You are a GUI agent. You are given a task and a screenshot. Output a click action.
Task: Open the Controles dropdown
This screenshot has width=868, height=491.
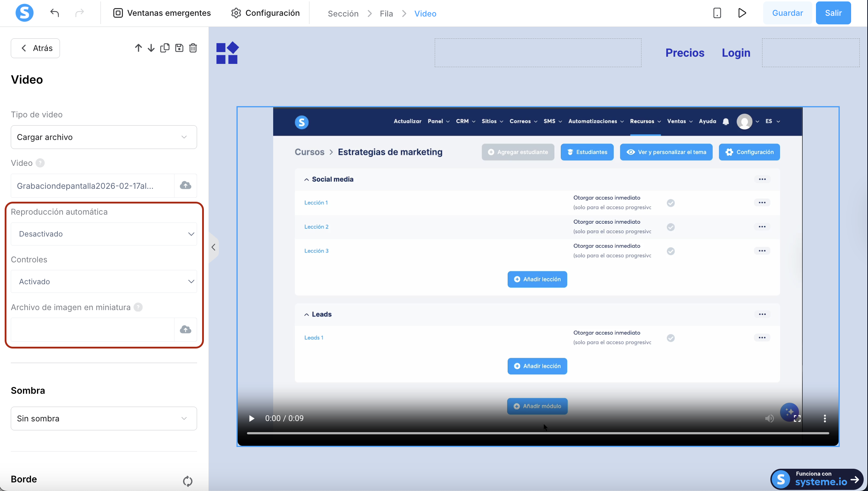tap(104, 282)
